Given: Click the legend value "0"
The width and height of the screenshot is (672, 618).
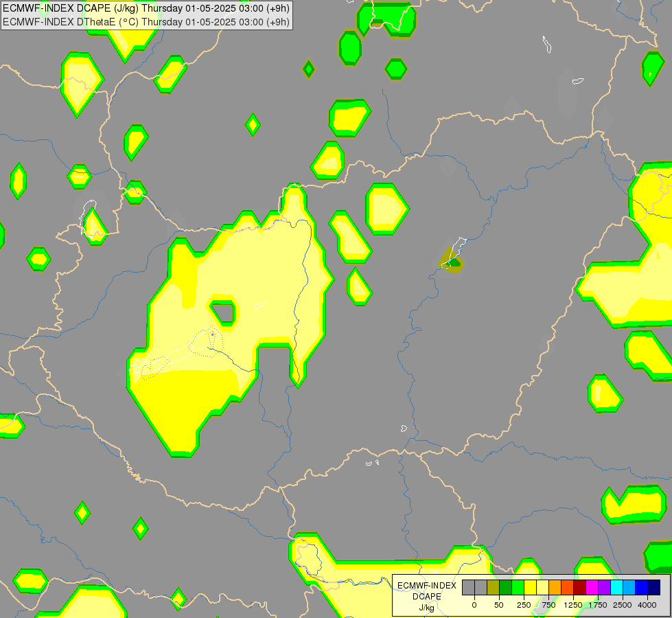Looking at the screenshot, I should point(474,605).
